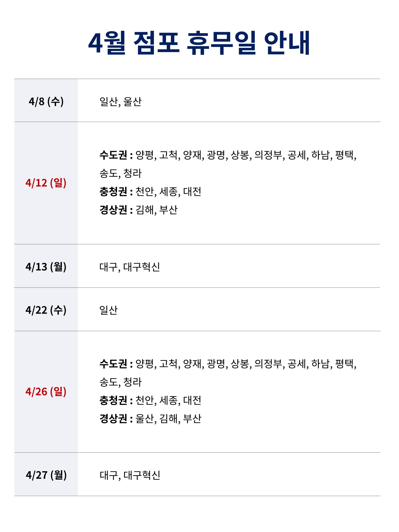This screenshot has width=399, height=532.
Task: Select the 4/22 (수) date cell
Action: [x=46, y=310]
